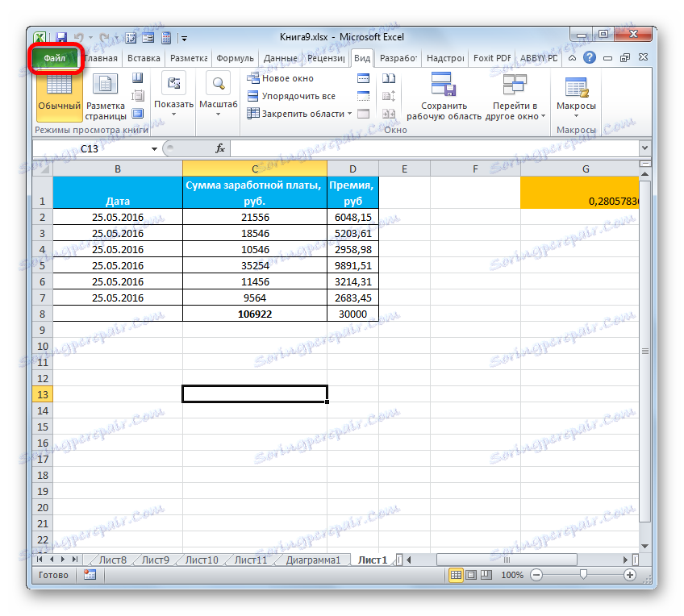Switch to the Главная ribbon tab
This screenshot has width=684, height=616.
[101, 58]
